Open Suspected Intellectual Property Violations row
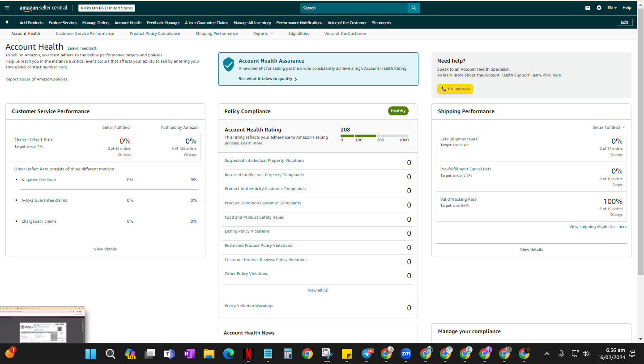644x364 pixels. pyautogui.click(x=318, y=162)
